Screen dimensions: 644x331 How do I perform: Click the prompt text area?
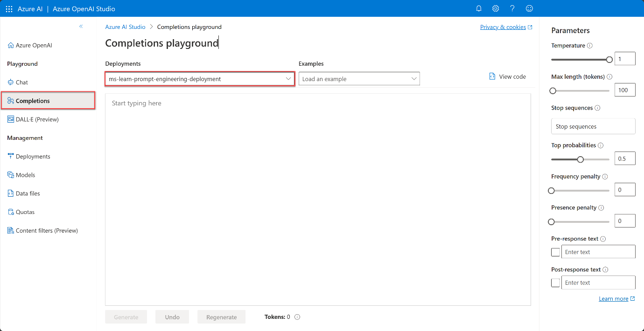point(318,200)
